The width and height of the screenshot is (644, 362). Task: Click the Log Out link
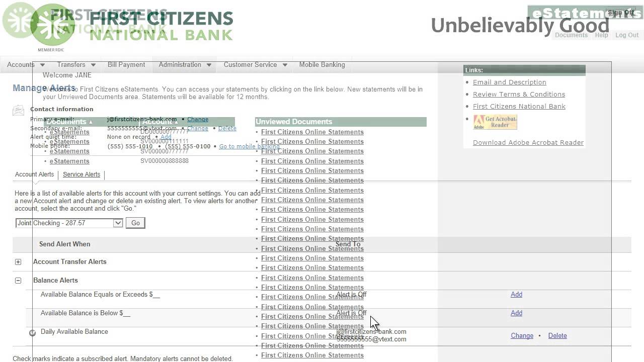click(627, 35)
